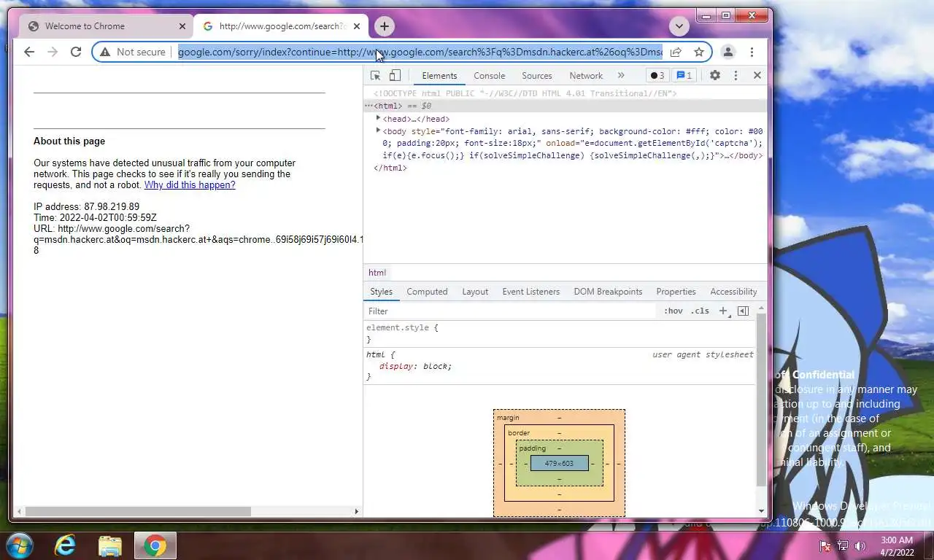Go back using the browser back arrow
This screenshot has width=934, height=560.
coord(29,52)
